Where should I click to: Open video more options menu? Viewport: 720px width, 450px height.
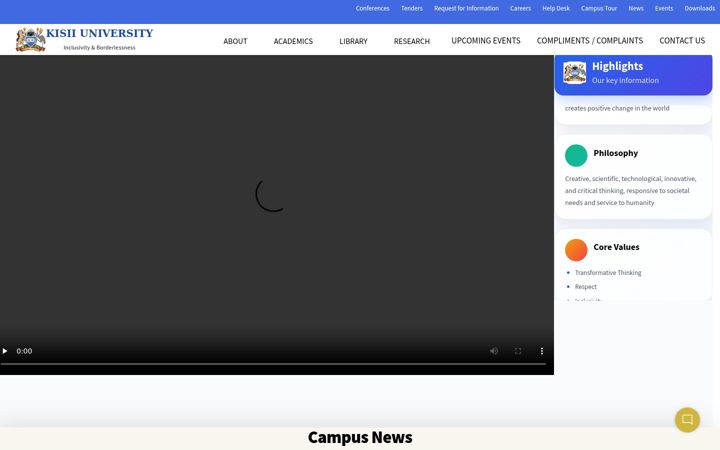[542, 351]
